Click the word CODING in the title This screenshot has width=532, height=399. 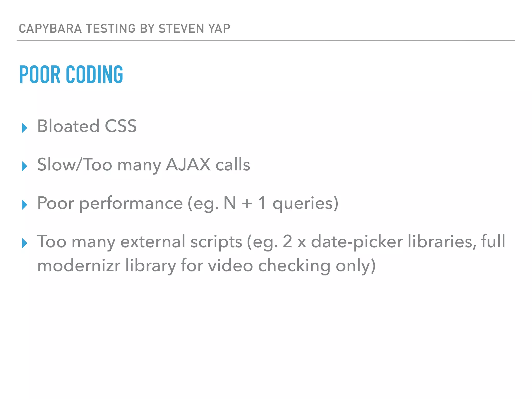tap(95, 75)
